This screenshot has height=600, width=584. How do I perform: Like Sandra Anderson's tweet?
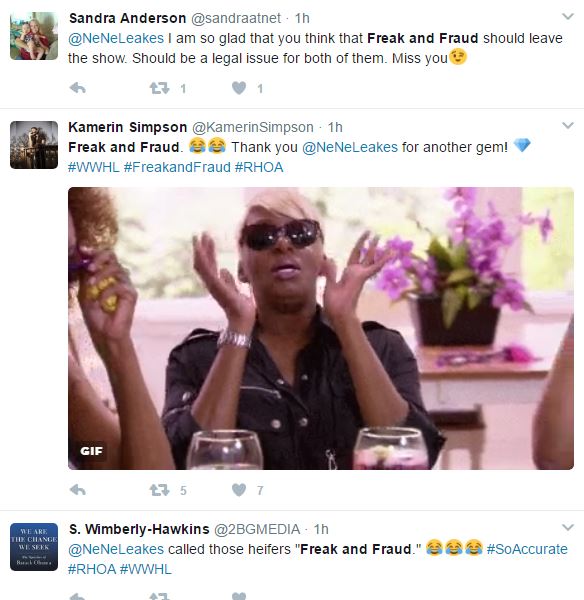pyautogui.click(x=239, y=88)
